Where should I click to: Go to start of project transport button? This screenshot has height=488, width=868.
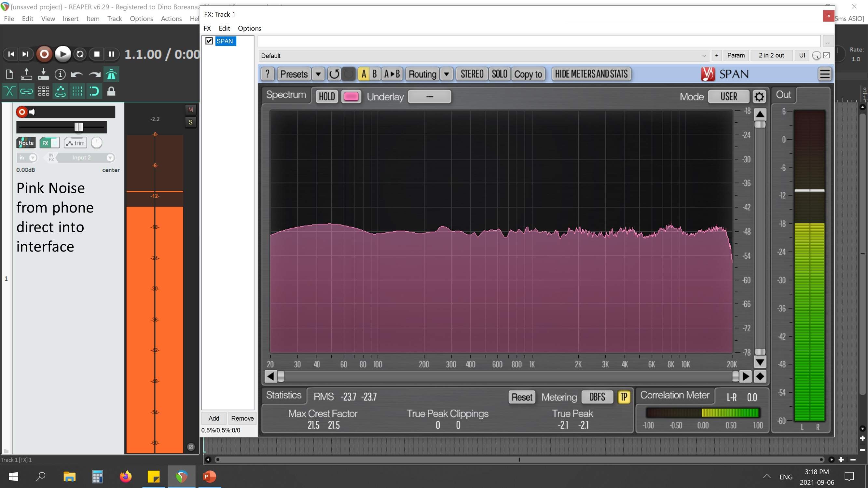(11, 54)
